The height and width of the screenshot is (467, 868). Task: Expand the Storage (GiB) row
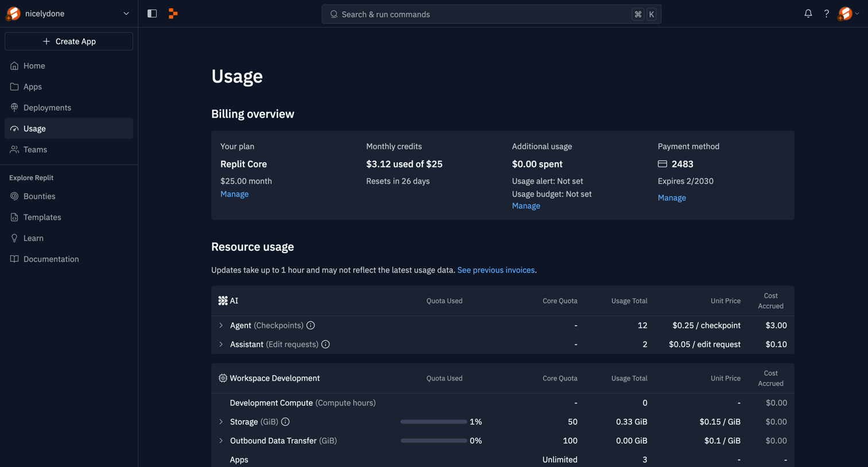pos(221,422)
